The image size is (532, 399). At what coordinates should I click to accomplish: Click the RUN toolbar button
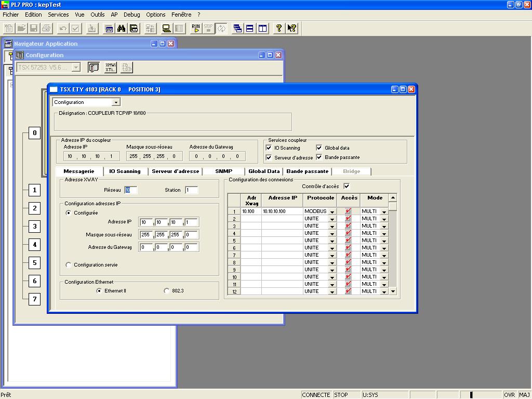click(x=195, y=28)
